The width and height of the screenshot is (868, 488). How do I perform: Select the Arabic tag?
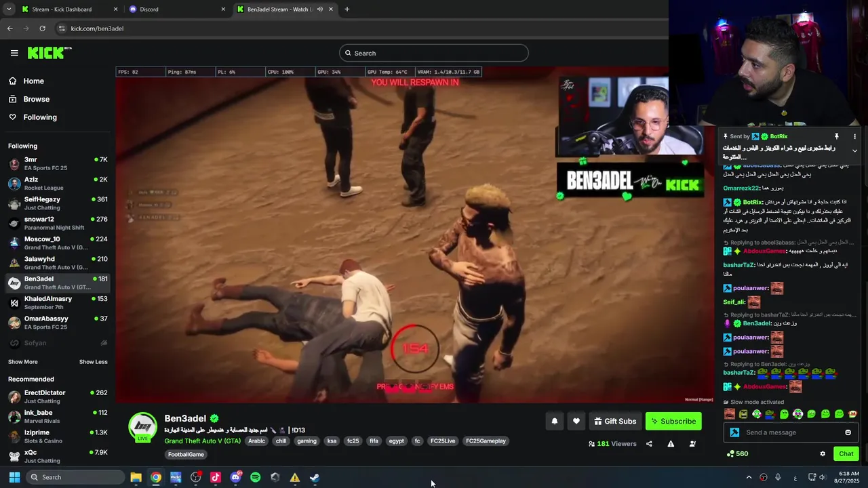click(256, 441)
